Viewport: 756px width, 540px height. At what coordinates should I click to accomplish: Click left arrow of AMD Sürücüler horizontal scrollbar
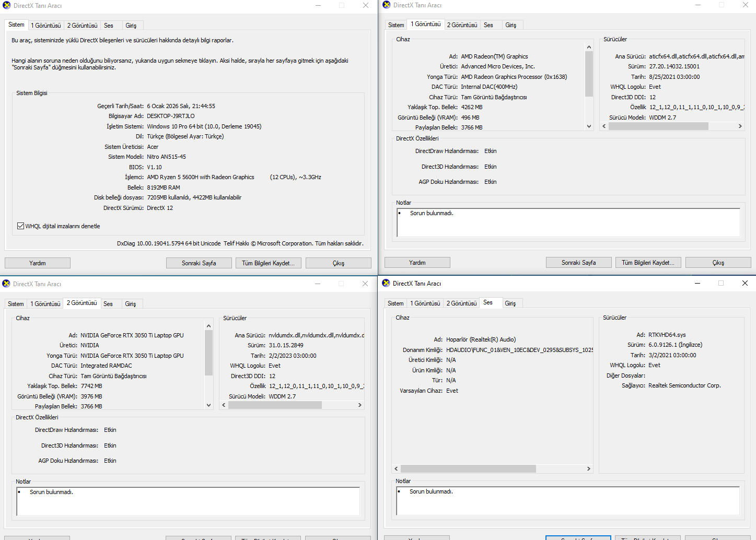click(604, 126)
